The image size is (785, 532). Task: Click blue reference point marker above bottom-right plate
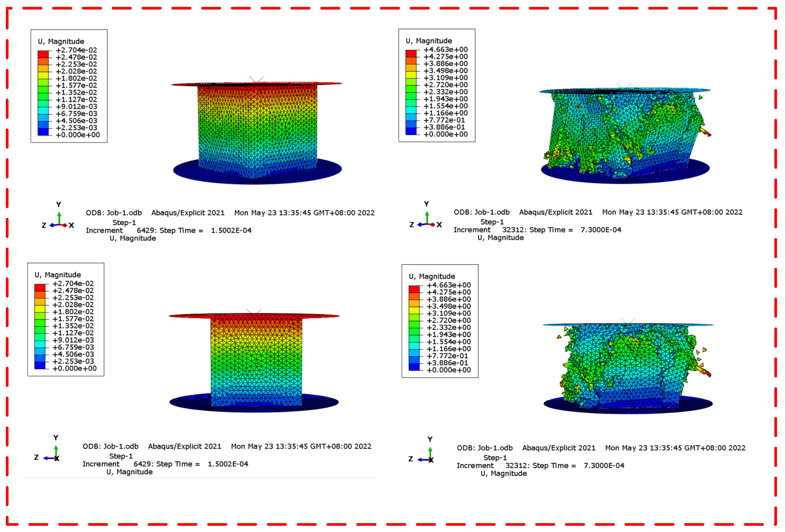click(x=628, y=321)
